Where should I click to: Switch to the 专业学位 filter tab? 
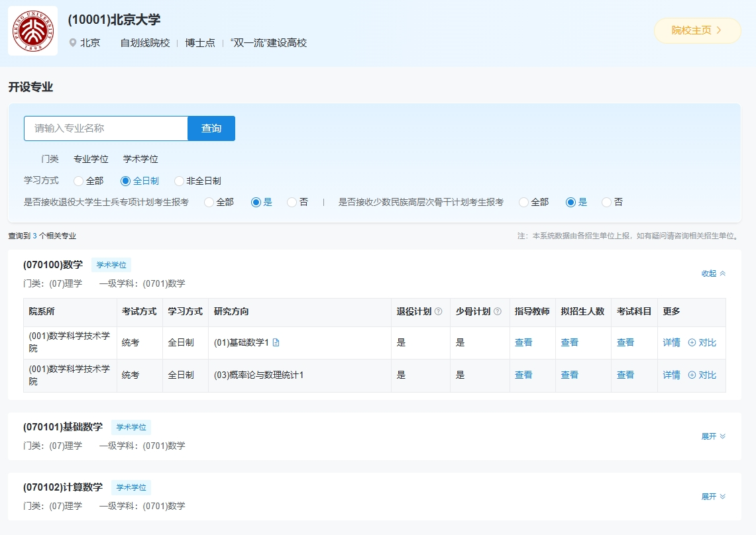click(91, 159)
